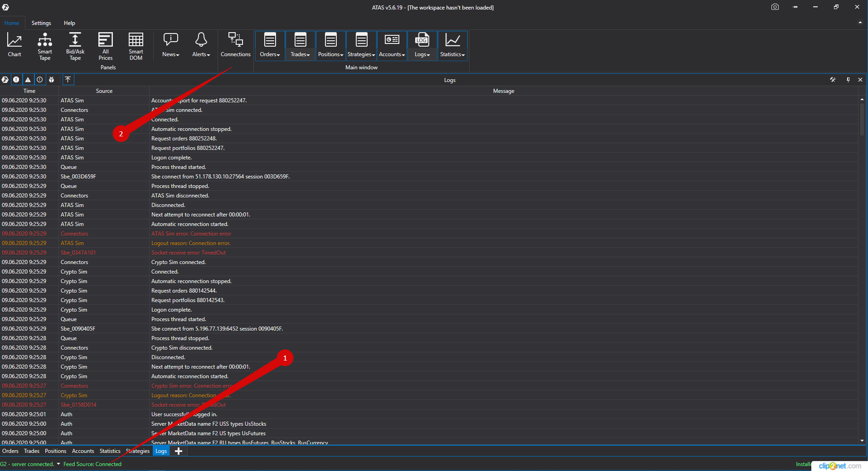Switch to the Strategies bottom tab
Viewport: 868px width, 471px height.
(138, 451)
